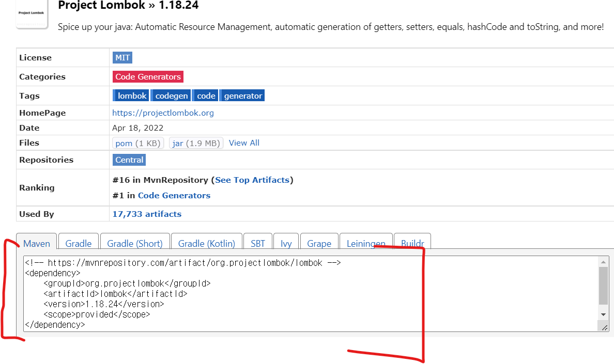Click the Date row label
Image resolution: width=614 pixels, height=364 pixels.
(x=29, y=128)
